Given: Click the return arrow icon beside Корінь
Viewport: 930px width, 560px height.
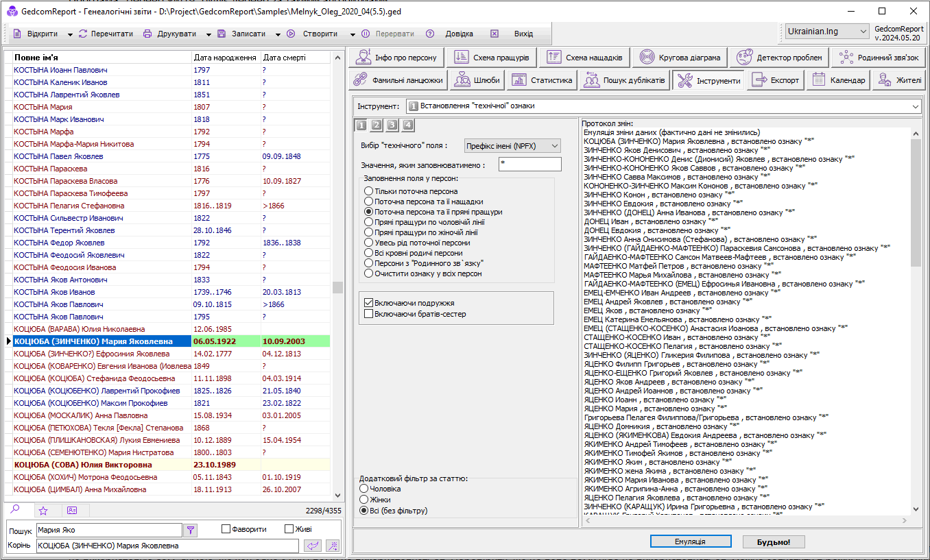Looking at the screenshot, I should tap(313, 546).
